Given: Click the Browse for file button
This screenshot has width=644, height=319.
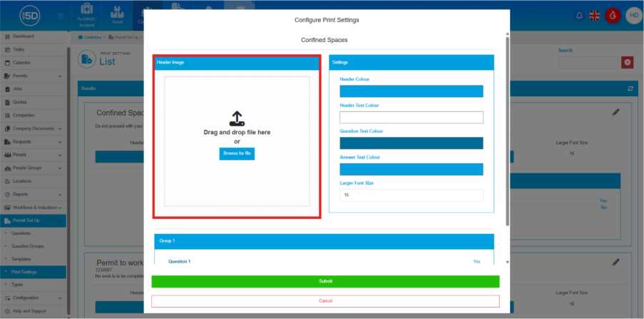Looking at the screenshot, I should click(237, 153).
